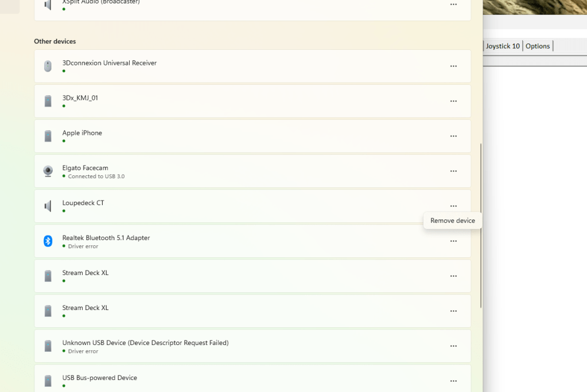Select the 3Dx_KMJ_01 device name

(80, 98)
